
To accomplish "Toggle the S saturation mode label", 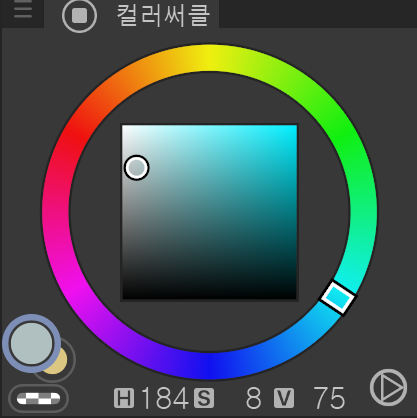I will click(x=204, y=398).
